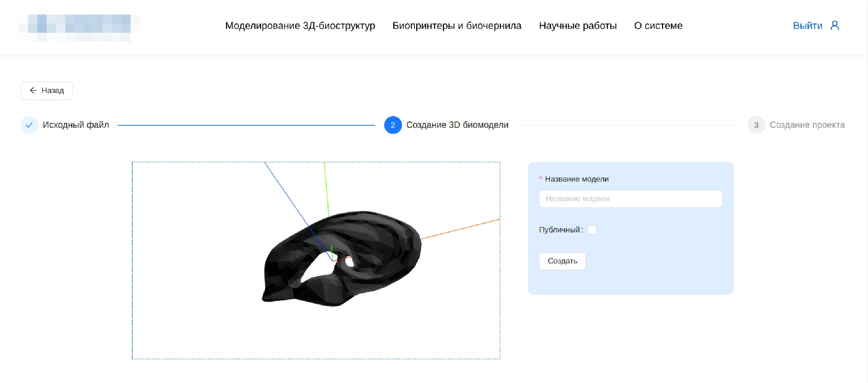Select the Создание 3D биомодели step
This screenshot has height=383, width=868.
coord(457,125)
